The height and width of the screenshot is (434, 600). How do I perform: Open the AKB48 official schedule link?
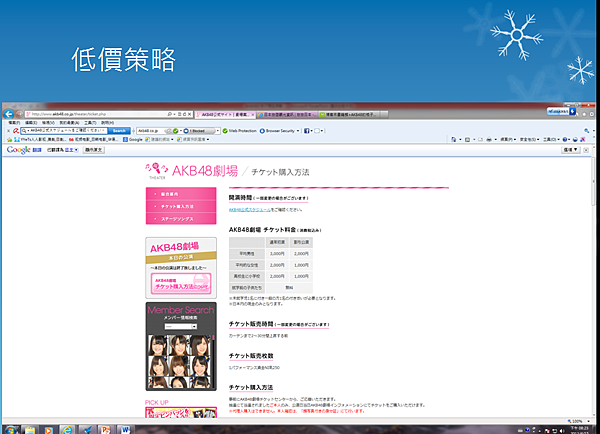249,210
